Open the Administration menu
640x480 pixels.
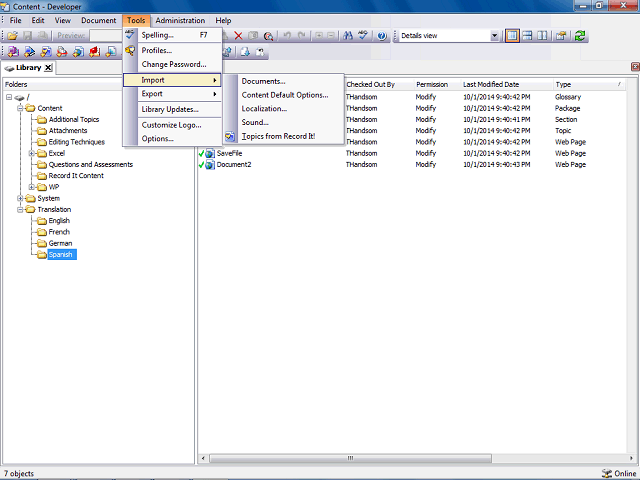click(180, 20)
